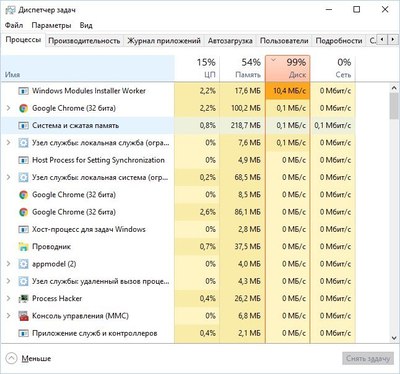
Task: Click the локальная служба service host gear icon
Action: 23,143
